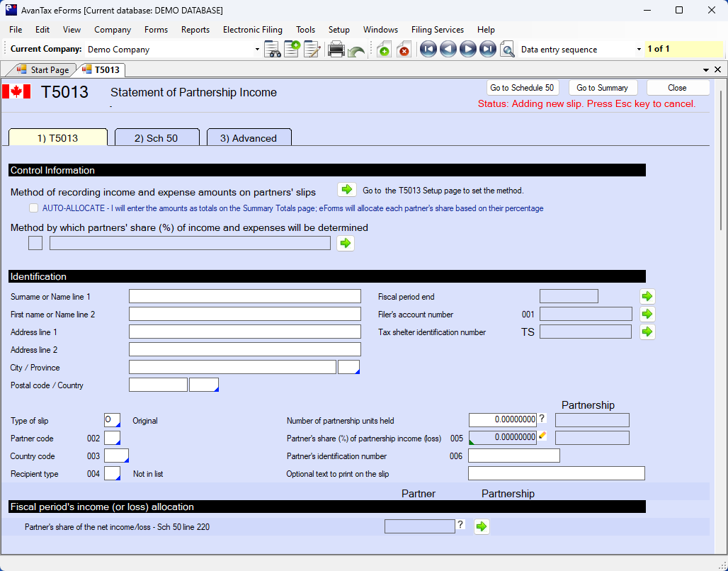Click the question mark beside partnership units

tap(542, 419)
